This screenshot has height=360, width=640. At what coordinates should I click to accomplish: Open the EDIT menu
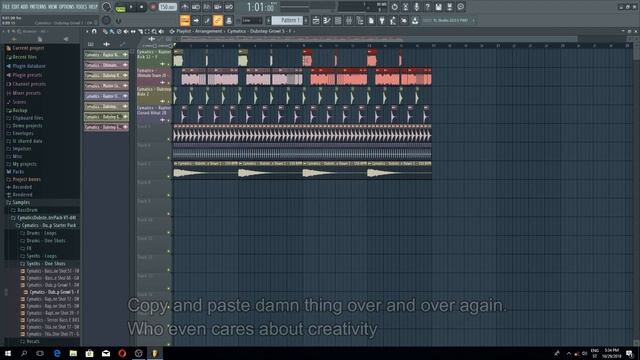(15, 7)
